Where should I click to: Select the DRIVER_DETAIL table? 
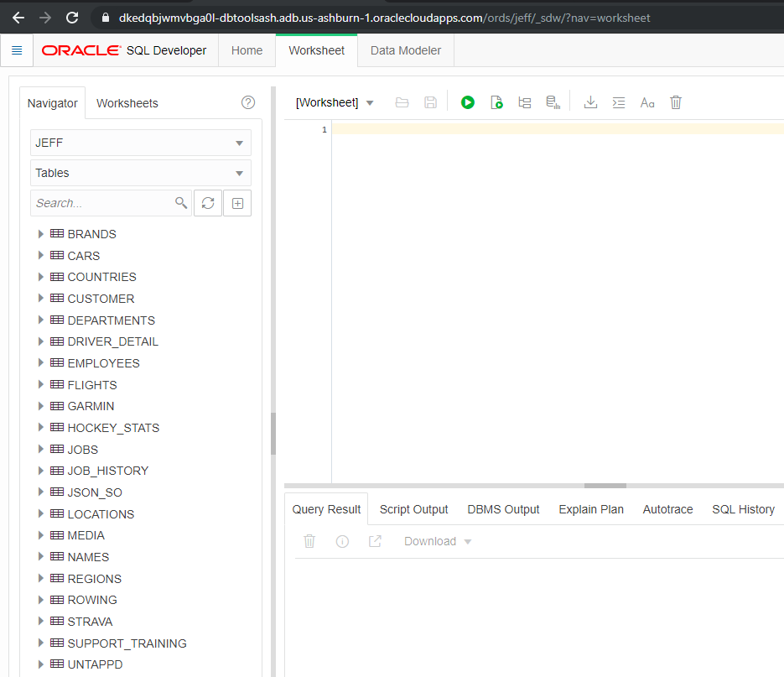[112, 341]
